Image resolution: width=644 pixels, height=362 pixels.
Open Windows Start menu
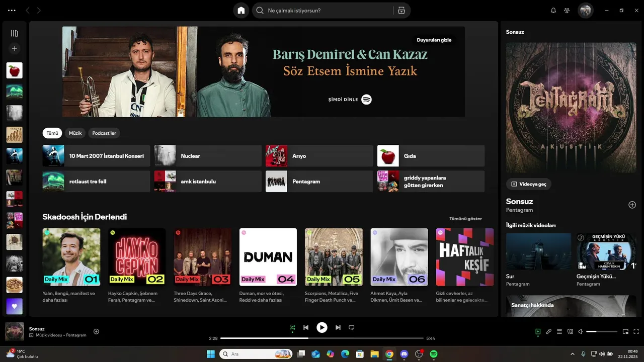pyautogui.click(x=211, y=354)
